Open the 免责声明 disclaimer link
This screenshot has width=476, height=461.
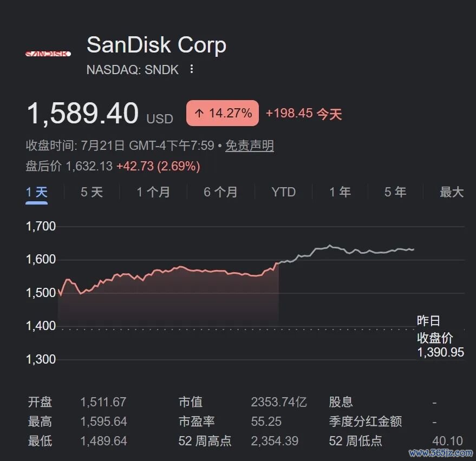pos(250,146)
